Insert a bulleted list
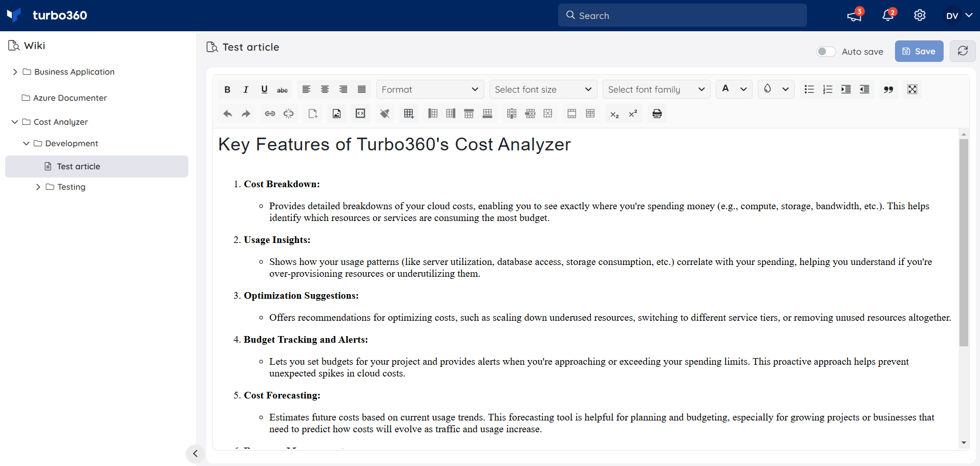This screenshot has width=980, height=466. tap(809, 90)
